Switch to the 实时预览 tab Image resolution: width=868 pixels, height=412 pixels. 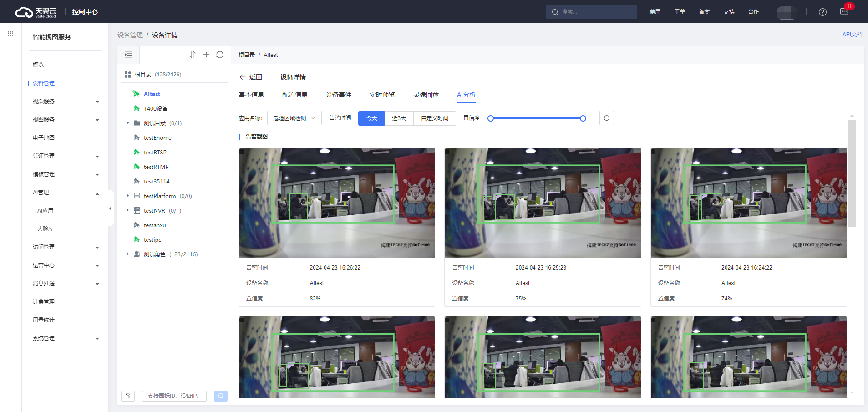[382, 95]
